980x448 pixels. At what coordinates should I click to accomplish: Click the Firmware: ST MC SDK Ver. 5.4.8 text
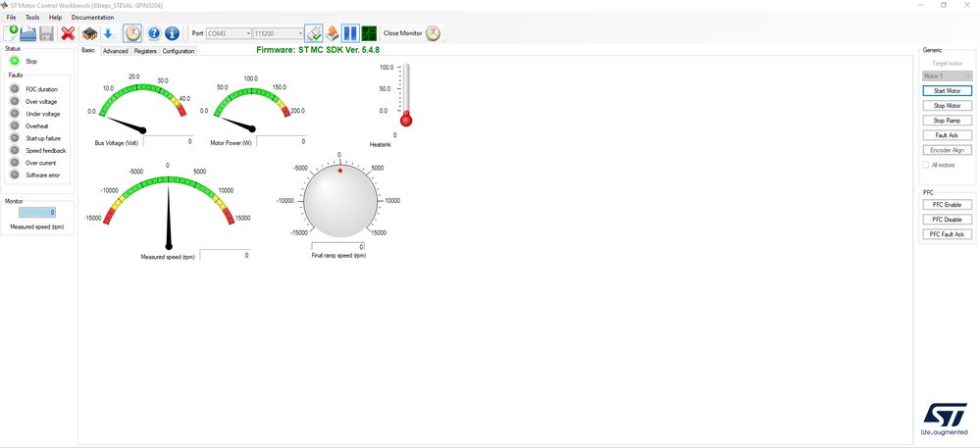(x=318, y=49)
